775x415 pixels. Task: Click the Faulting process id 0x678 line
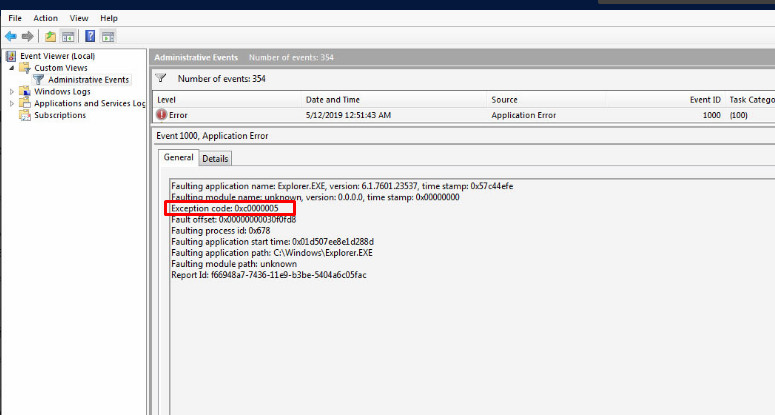pos(220,231)
